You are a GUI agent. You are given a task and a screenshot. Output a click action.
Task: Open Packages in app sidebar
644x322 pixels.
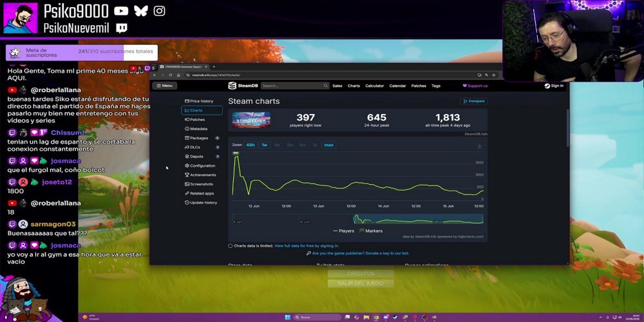pyautogui.click(x=201, y=138)
